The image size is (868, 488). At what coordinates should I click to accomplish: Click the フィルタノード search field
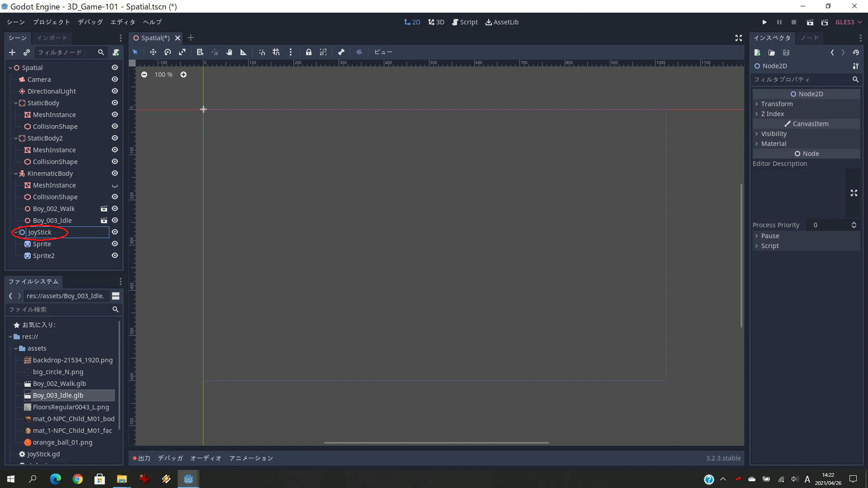coord(71,52)
